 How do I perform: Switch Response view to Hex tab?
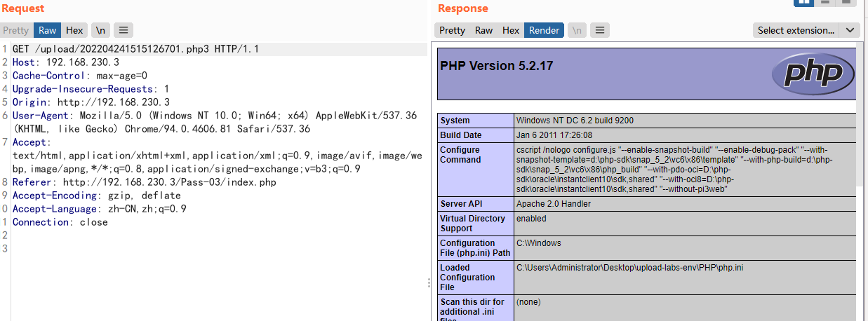click(511, 30)
